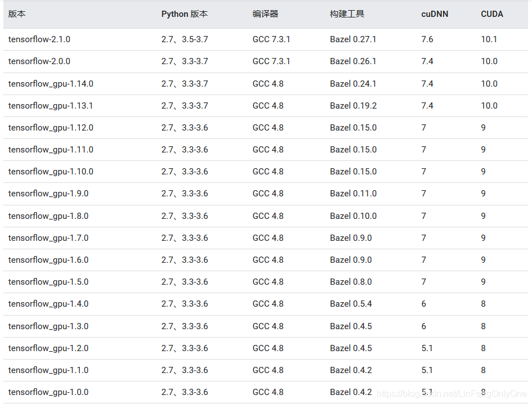Click Python 2.7、3.5-3.7 cell
532x404 pixels.
point(185,39)
